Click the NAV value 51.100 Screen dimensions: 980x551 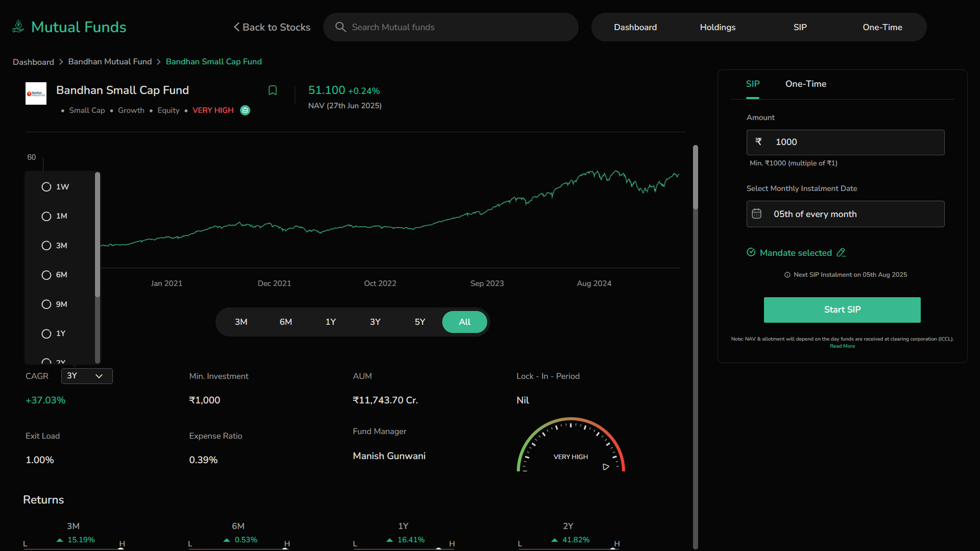tap(327, 90)
